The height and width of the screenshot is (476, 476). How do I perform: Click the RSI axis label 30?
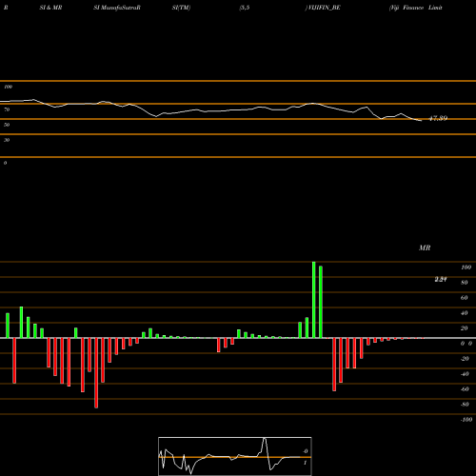pos(7,140)
